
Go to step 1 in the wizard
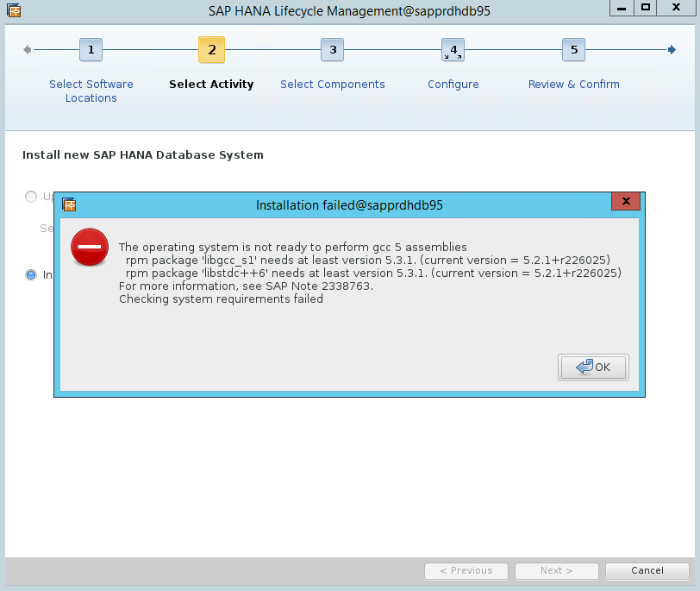coord(91,49)
